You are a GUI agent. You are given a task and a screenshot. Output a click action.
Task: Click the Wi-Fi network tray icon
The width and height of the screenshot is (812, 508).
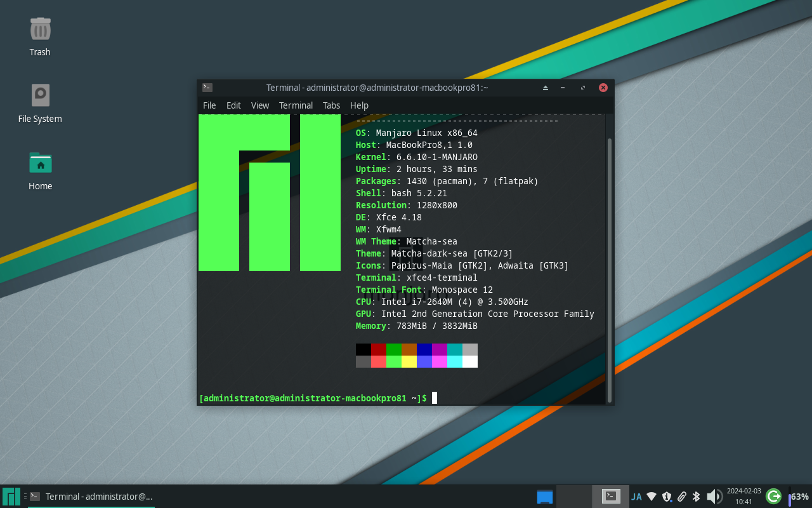coord(652,497)
